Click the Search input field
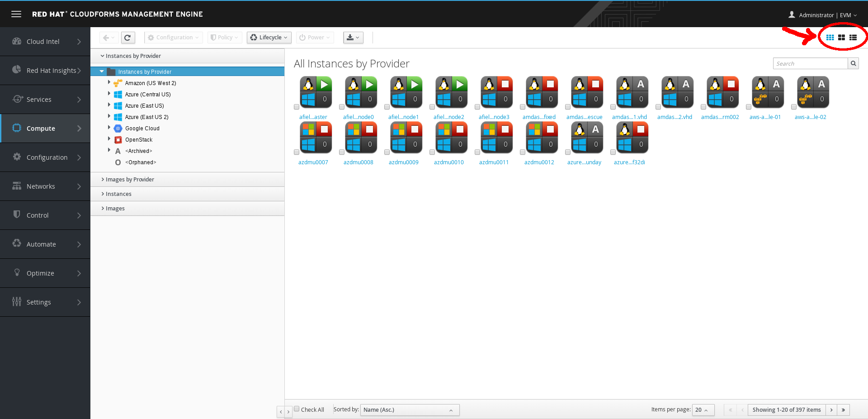Image resolution: width=868 pixels, height=419 pixels. point(810,63)
